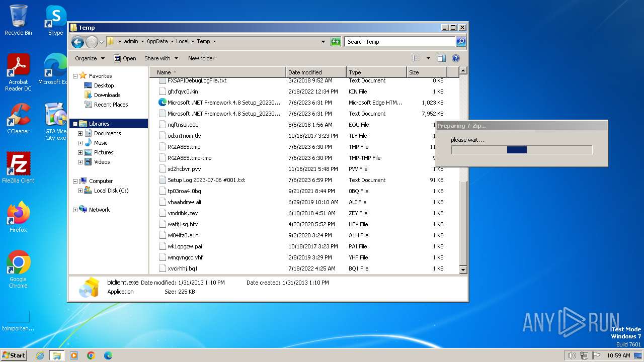Click the Start button
Viewport: 644px width, 362px height.
(x=14, y=355)
